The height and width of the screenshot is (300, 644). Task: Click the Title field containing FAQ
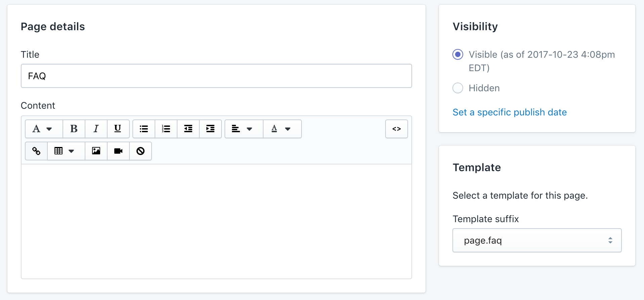coord(216,76)
